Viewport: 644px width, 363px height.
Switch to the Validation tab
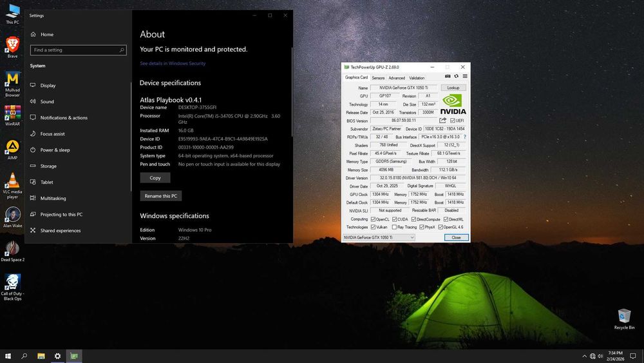pyautogui.click(x=417, y=78)
